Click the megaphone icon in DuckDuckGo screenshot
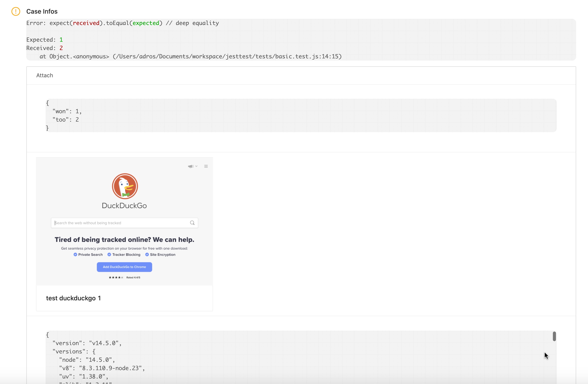 click(191, 166)
